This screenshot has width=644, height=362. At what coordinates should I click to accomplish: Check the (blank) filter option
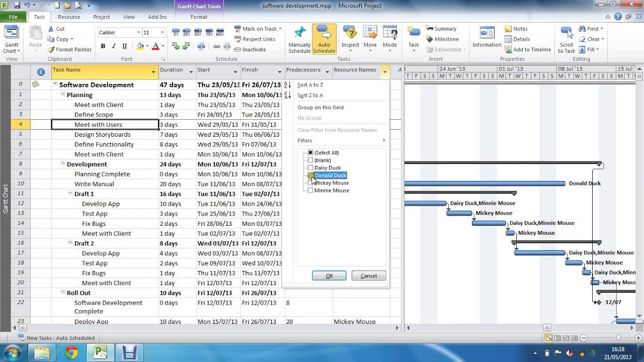[x=310, y=160]
